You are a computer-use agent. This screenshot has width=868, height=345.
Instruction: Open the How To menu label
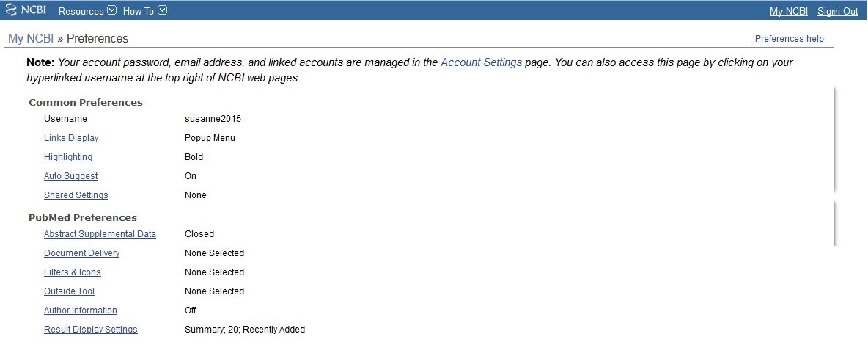click(x=138, y=11)
